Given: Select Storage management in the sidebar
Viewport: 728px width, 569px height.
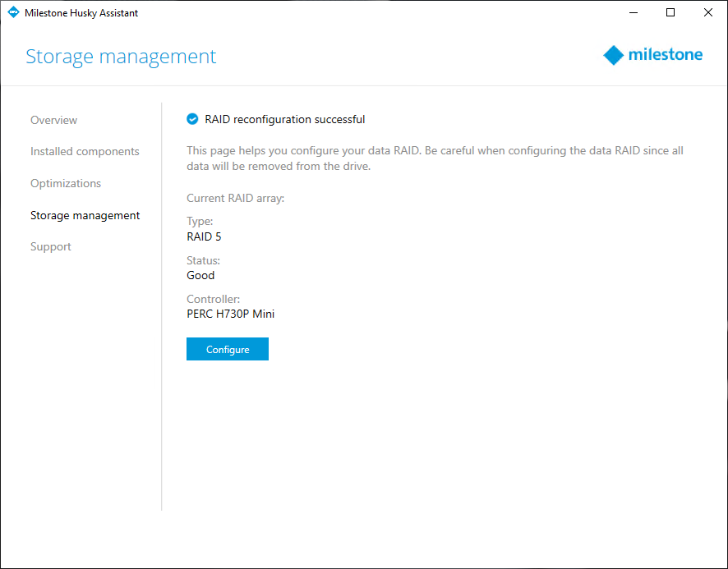Looking at the screenshot, I should tap(85, 215).
